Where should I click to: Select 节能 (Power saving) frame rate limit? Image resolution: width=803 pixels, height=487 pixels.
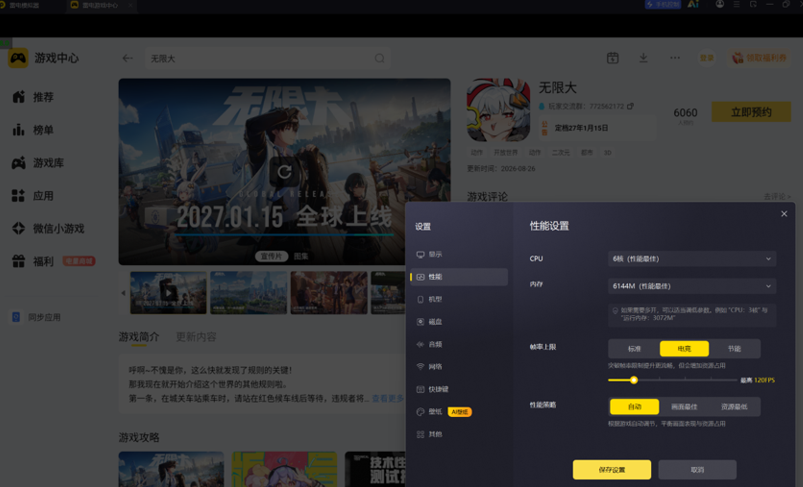(x=734, y=349)
